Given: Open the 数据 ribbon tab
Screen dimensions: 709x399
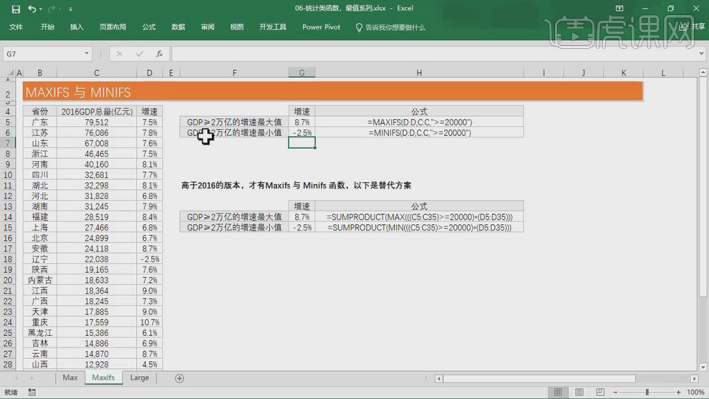Looking at the screenshot, I should [x=178, y=27].
